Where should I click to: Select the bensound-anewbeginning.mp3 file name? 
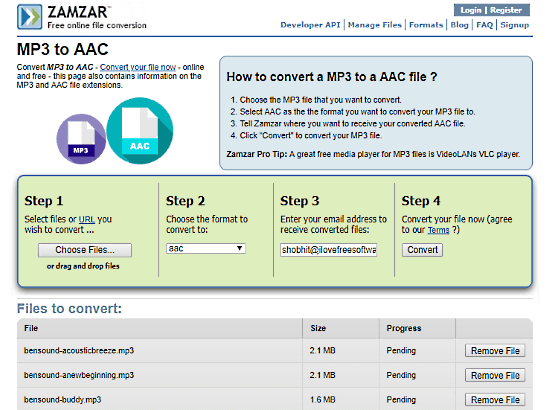[x=79, y=375]
